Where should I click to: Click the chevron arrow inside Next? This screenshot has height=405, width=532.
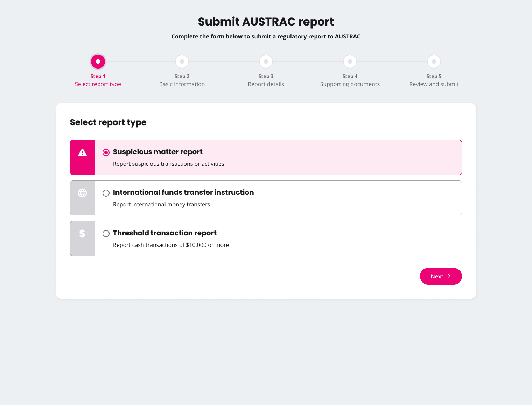(449, 276)
